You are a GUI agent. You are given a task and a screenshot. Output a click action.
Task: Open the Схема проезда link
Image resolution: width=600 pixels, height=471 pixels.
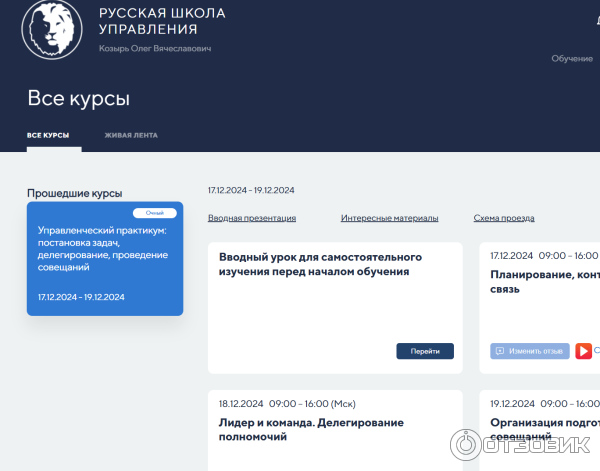tap(504, 218)
